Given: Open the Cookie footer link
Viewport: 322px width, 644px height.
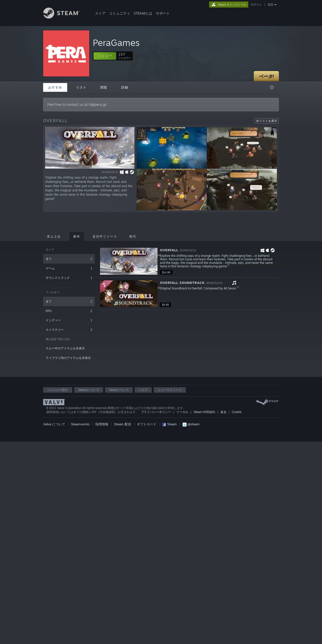Looking at the screenshot, I should 236,412.
